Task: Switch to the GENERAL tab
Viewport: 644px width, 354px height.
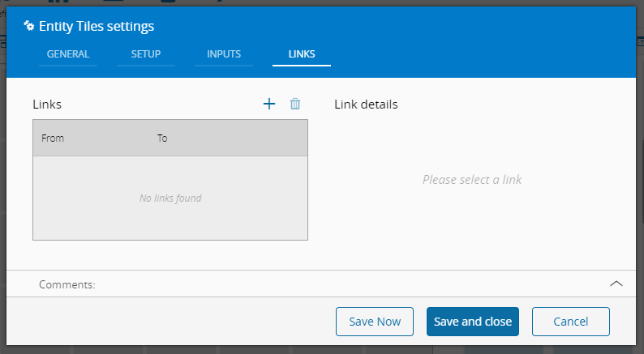Action: [x=68, y=54]
